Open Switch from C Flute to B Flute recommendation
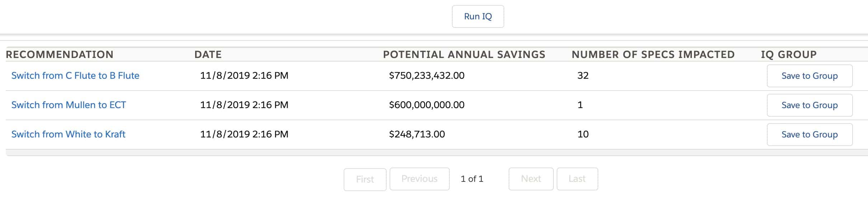The image size is (868, 199). pos(75,76)
